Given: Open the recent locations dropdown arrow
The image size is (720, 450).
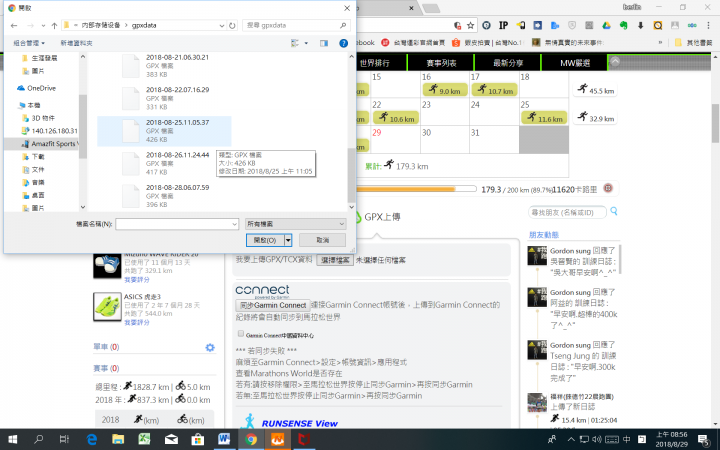Looking at the screenshot, I should click(x=43, y=26).
